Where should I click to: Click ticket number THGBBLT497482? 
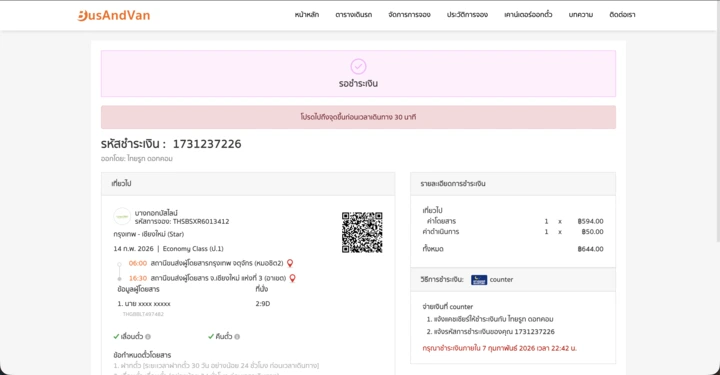143,314
